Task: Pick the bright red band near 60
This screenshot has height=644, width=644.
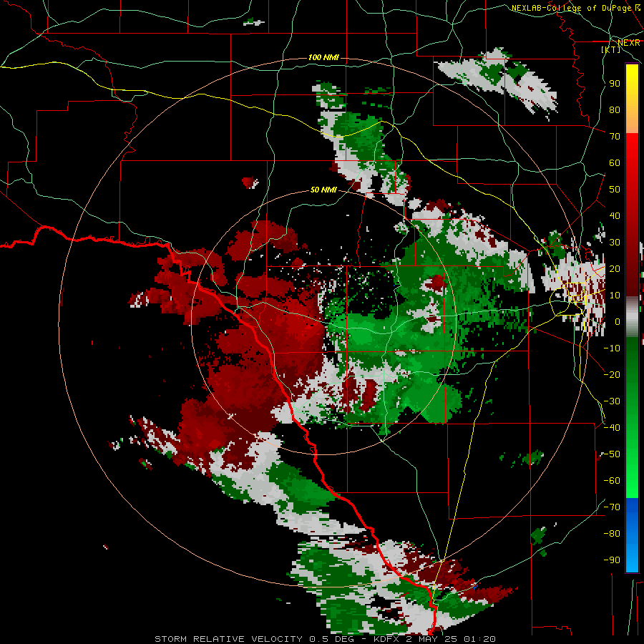Action: [632, 165]
